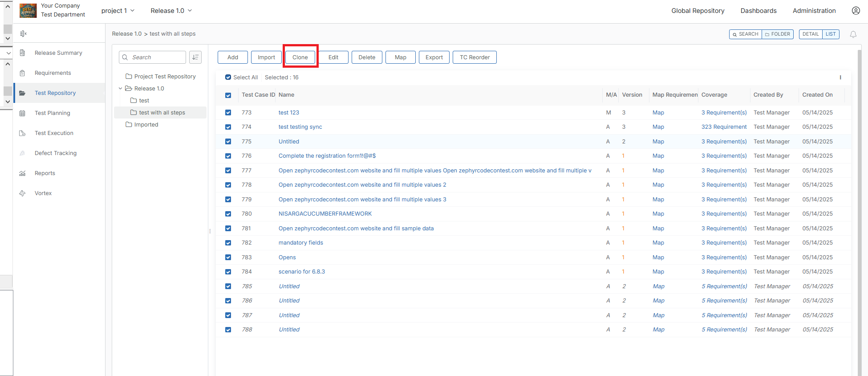The height and width of the screenshot is (376, 868).
Task: Uncheck the Select All checkbox
Action: tap(228, 78)
